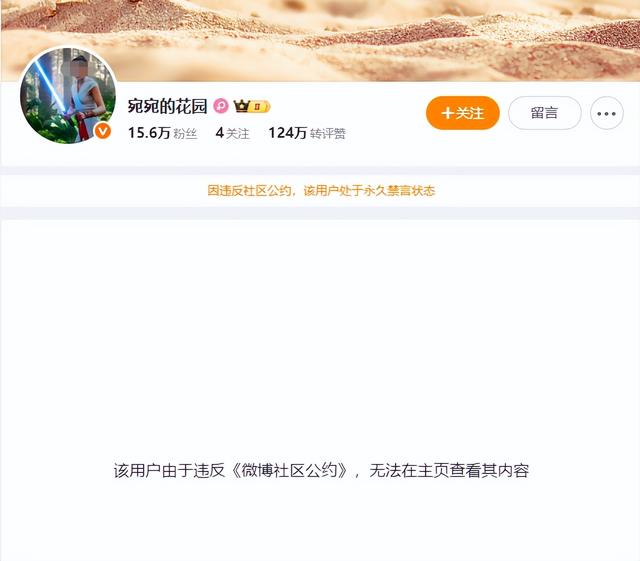The width and height of the screenshot is (640, 561).
Task: Click 无法在主页查看其内容 message text
Action: [x=449, y=471]
